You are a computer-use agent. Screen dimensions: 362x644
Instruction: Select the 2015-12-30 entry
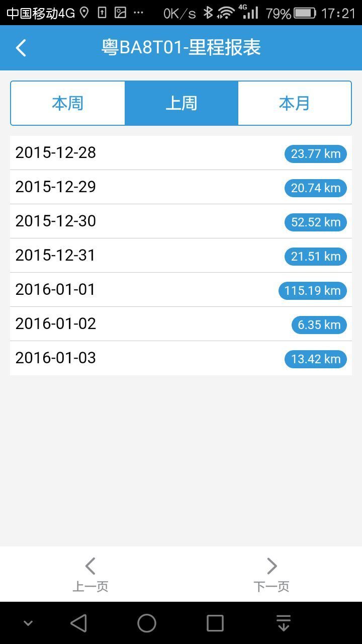151,221
